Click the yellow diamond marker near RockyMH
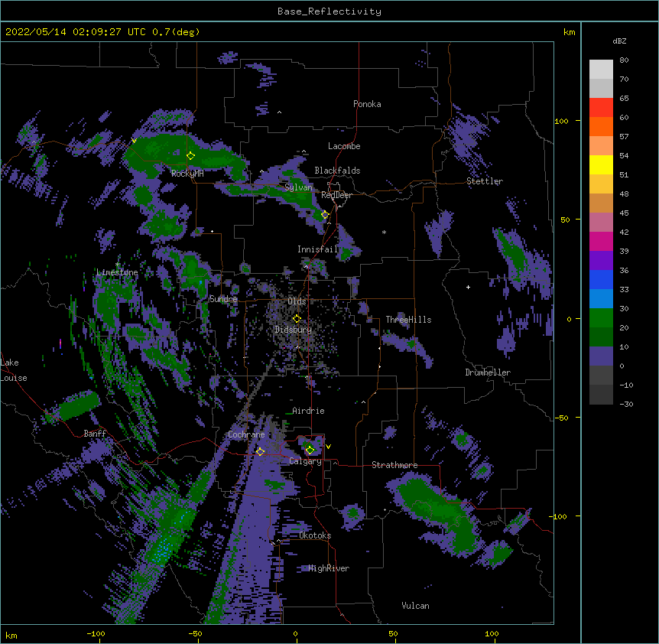The height and width of the screenshot is (644, 659). [191, 156]
